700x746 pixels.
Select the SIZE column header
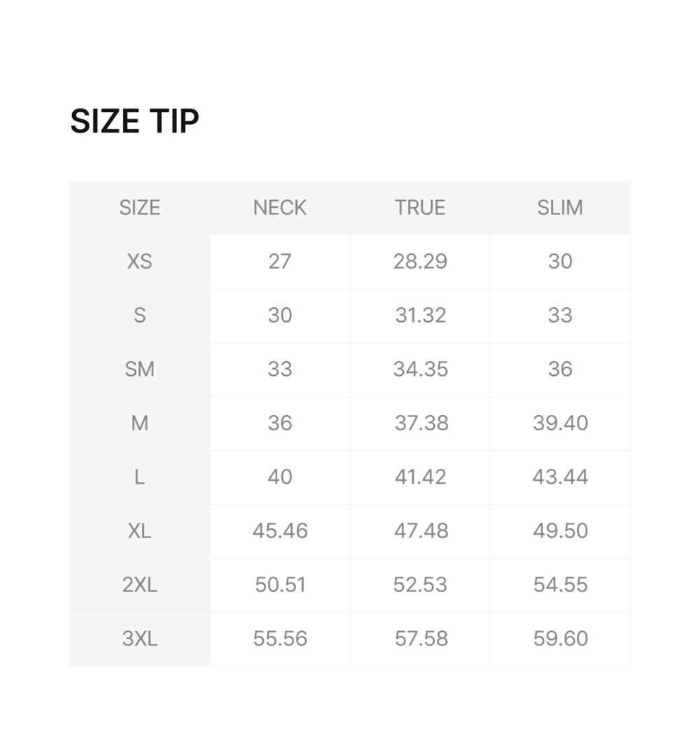(139, 208)
